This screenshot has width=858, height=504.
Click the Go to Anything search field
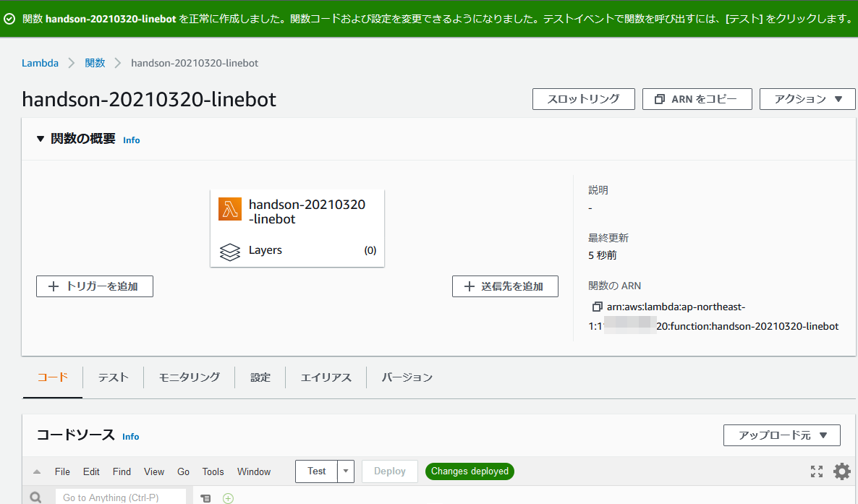[120, 497]
